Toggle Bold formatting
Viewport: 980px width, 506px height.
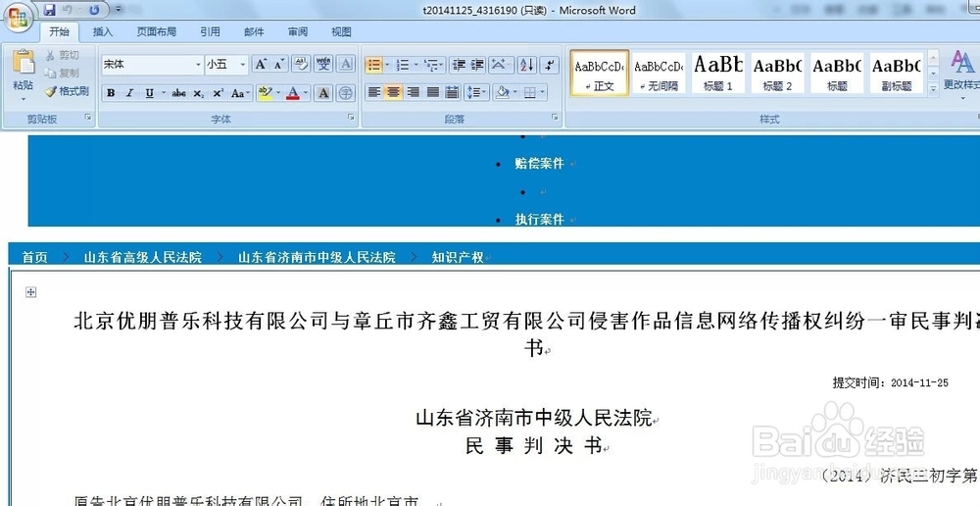pos(111,93)
